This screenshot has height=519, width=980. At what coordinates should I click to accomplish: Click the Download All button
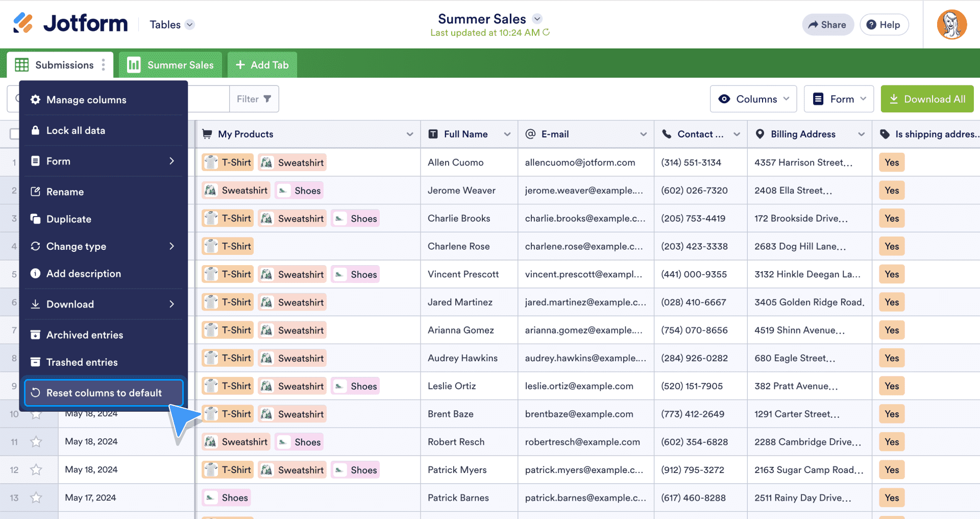coord(927,99)
